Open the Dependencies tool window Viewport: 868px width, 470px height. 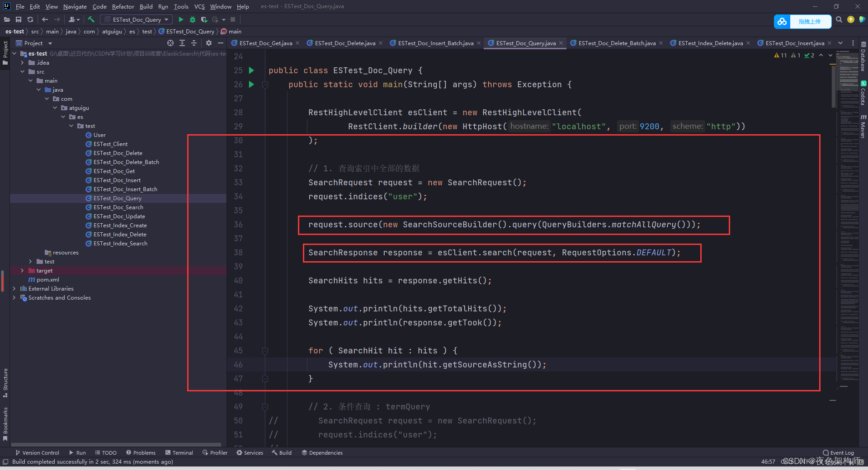click(322, 452)
